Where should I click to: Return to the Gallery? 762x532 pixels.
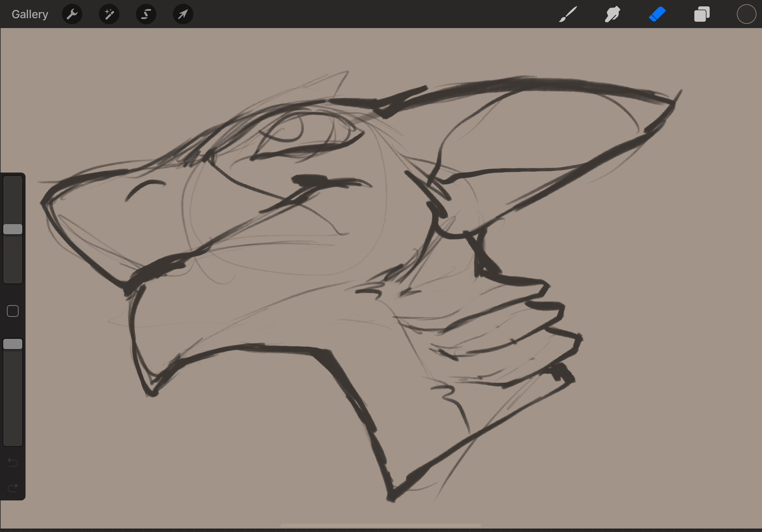click(30, 14)
